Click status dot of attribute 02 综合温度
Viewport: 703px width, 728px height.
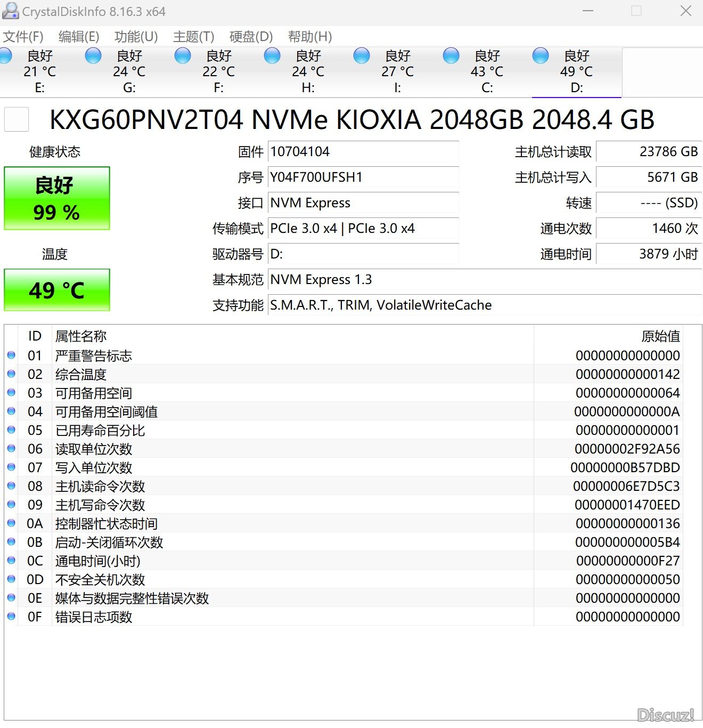click(11, 374)
